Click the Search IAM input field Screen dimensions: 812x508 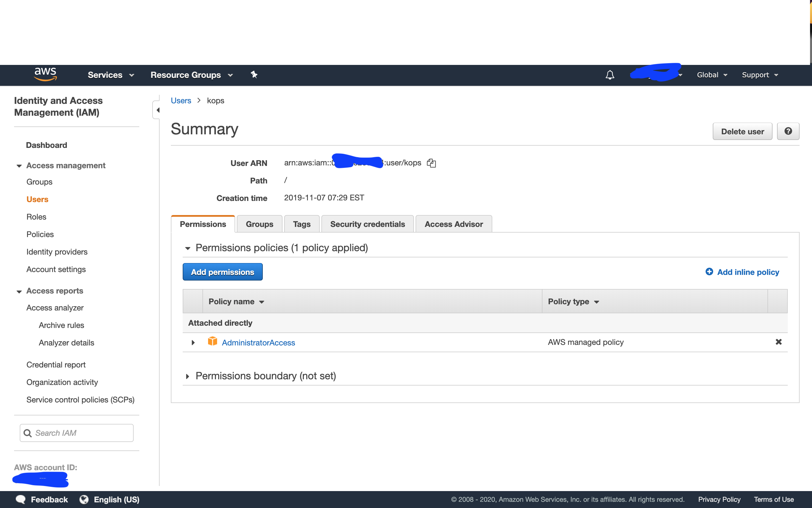(76, 433)
